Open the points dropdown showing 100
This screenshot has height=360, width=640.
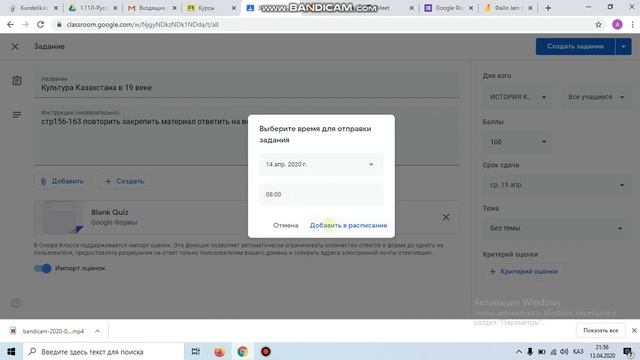(518, 142)
